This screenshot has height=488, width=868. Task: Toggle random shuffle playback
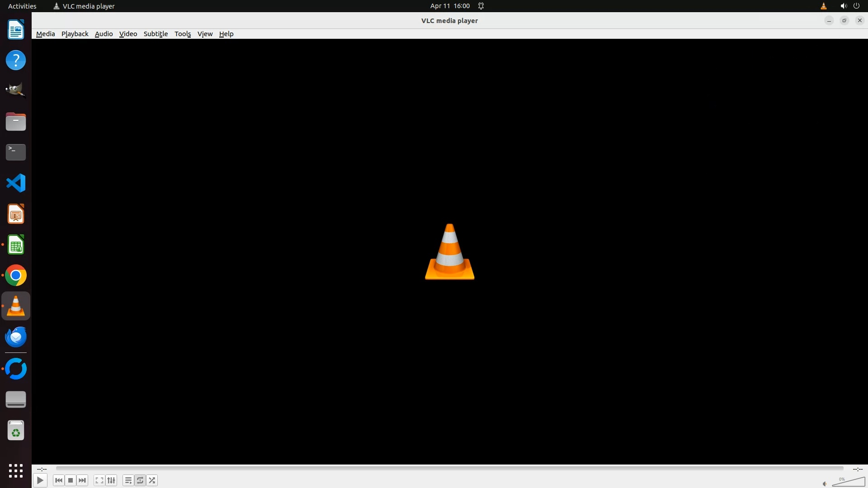(x=152, y=480)
